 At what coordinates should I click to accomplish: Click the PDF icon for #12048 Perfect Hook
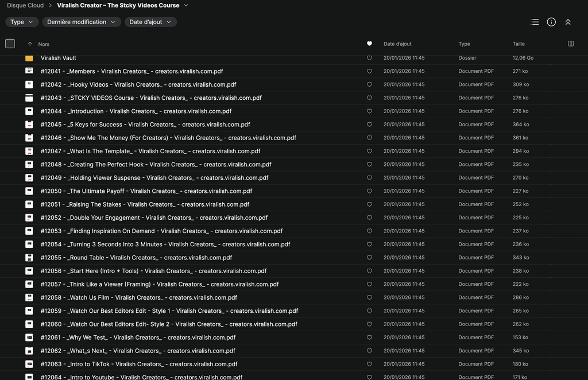click(x=29, y=164)
